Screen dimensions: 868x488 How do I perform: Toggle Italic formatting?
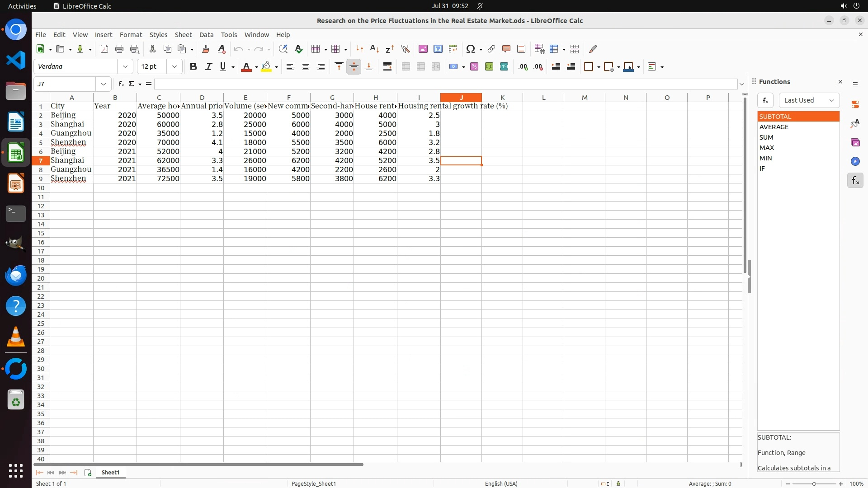(208, 67)
